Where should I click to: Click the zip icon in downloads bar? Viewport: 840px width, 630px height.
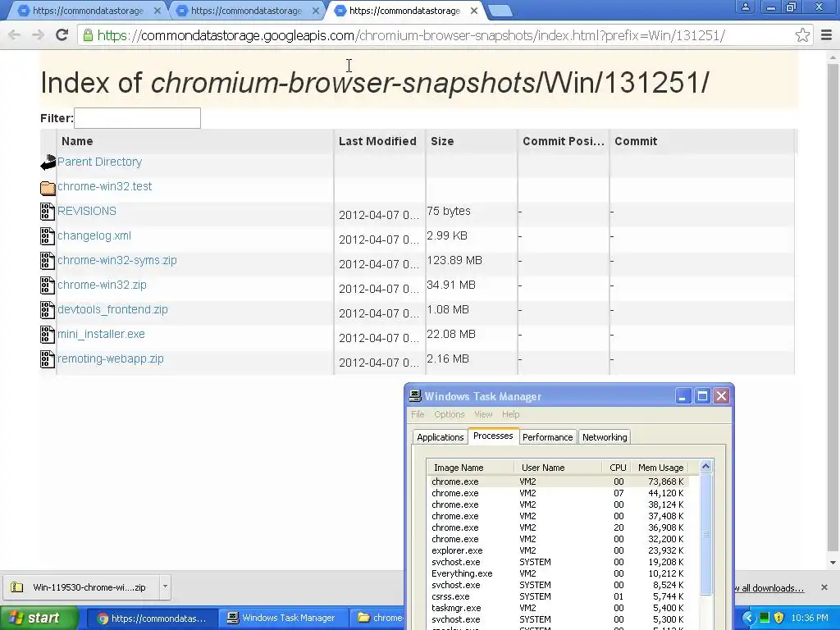17,587
